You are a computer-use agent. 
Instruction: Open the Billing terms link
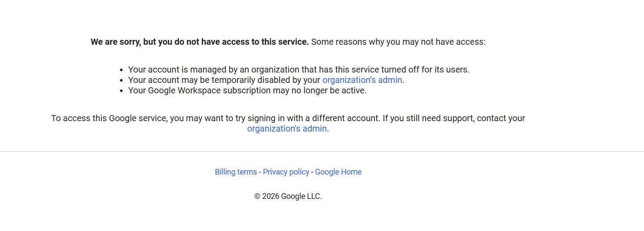(x=236, y=172)
